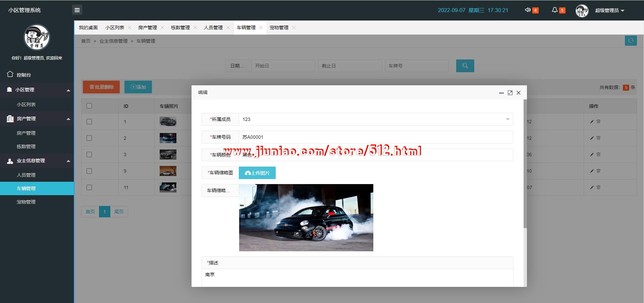Close the 宅物管理 tab using its X
Image resolution: width=644 pixels, height=303 pixels.
point(294,28)
